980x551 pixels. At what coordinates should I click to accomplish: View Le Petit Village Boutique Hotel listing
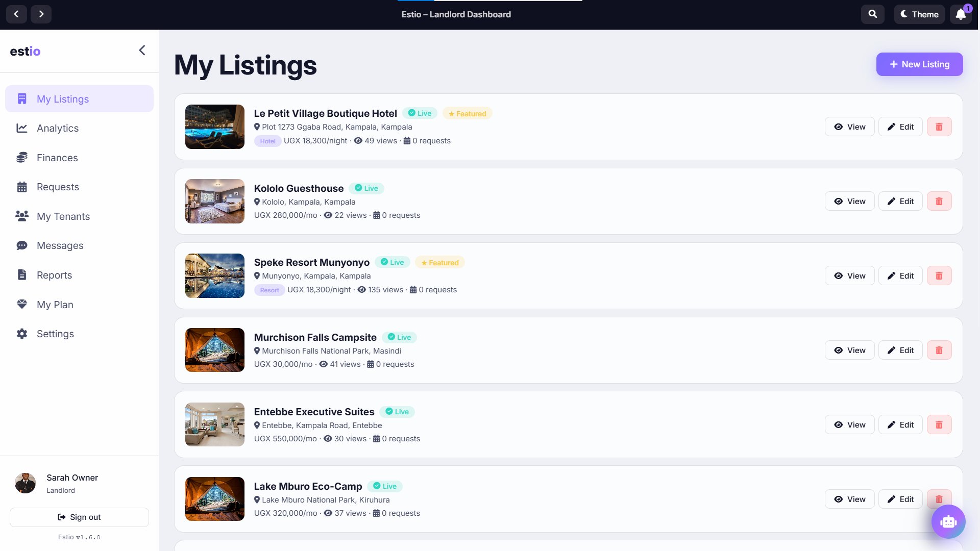click(849, 127)
